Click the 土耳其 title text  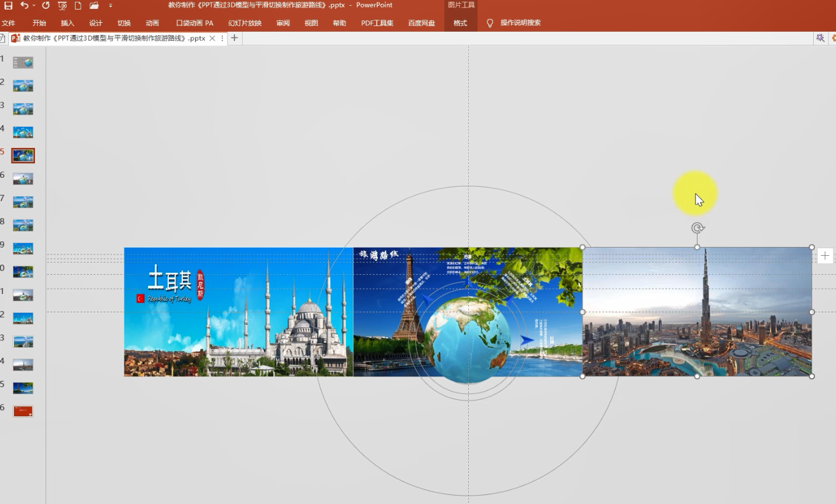point(170,278)
